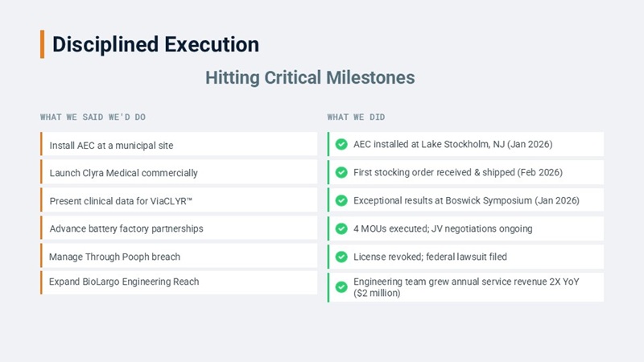Image resolution: width=644 pixels, height=362 pixels.
Task: Click the WHAT WE SAID WE'D DO header
Action: tap(93, 117)
